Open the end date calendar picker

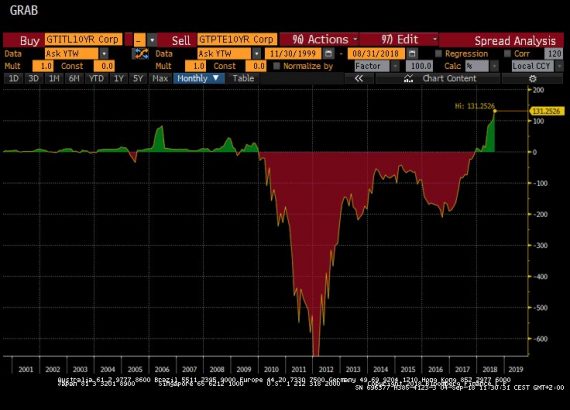point(412,54)
